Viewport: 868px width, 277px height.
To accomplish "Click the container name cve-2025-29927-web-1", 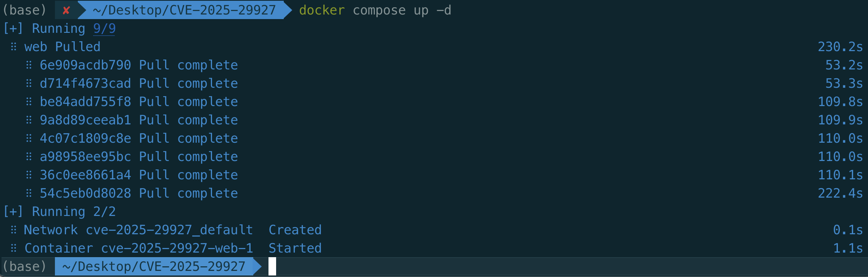I will point(177,248).
